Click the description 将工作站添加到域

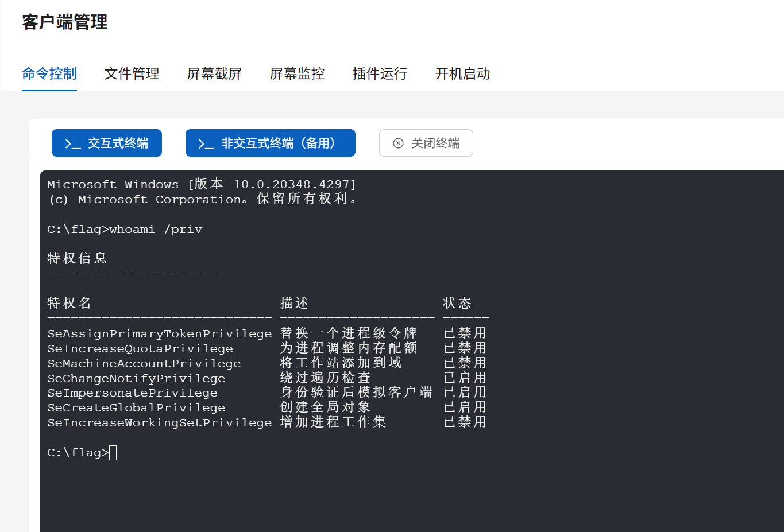[x=341, y=363]
